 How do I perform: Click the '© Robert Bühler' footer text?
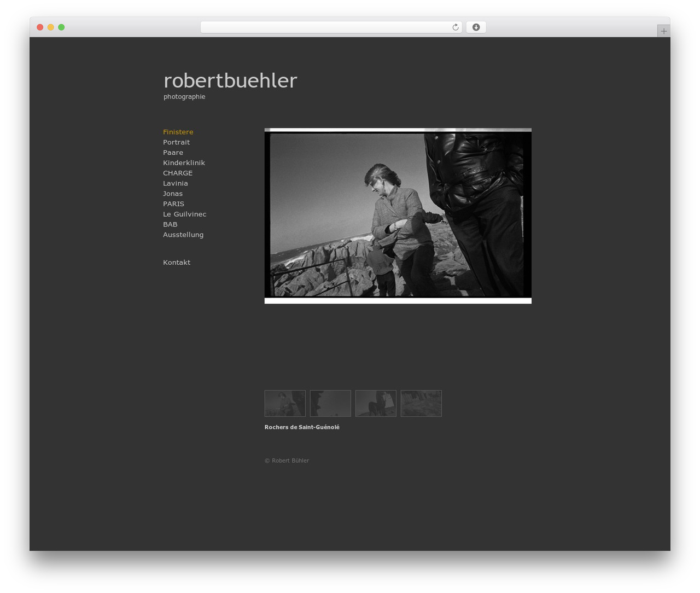tap(287, 461)
